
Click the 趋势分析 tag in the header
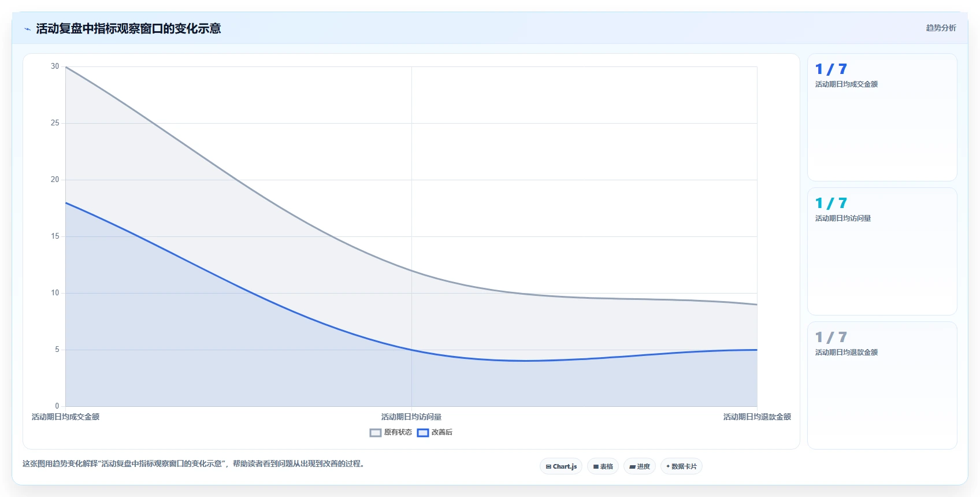coord(941,28)
